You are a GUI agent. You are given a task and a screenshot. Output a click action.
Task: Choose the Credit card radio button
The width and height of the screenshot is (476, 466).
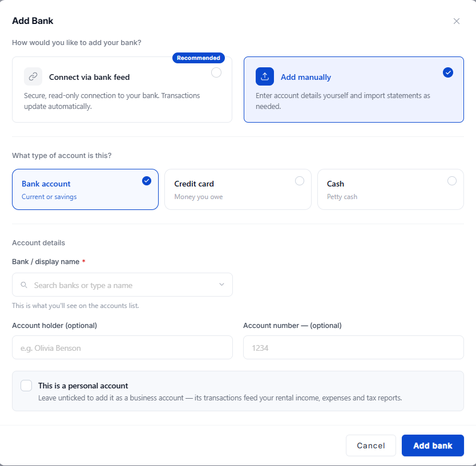pos(299,181)
